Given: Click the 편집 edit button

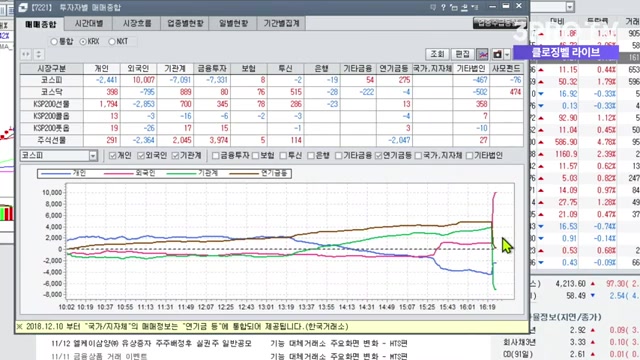Looking at the screenshot, I should [x=462, y=54].
